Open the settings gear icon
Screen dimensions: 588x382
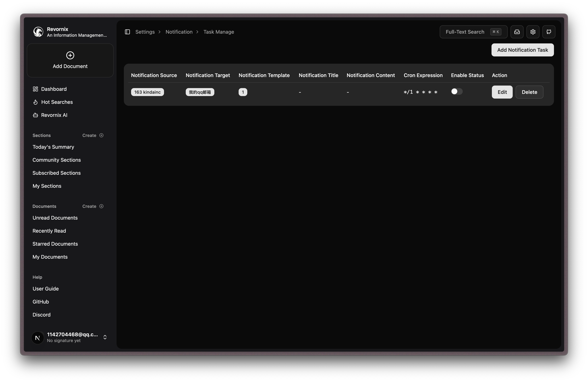pos(533,32)
